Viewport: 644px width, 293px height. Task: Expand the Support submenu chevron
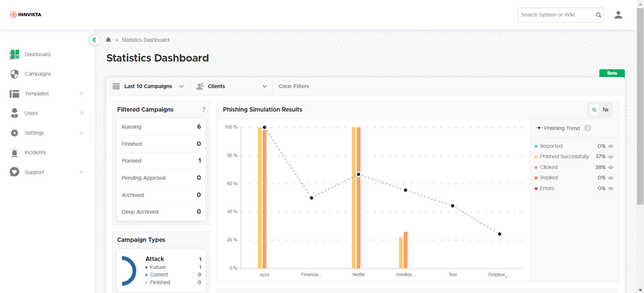tap(81, 172)
